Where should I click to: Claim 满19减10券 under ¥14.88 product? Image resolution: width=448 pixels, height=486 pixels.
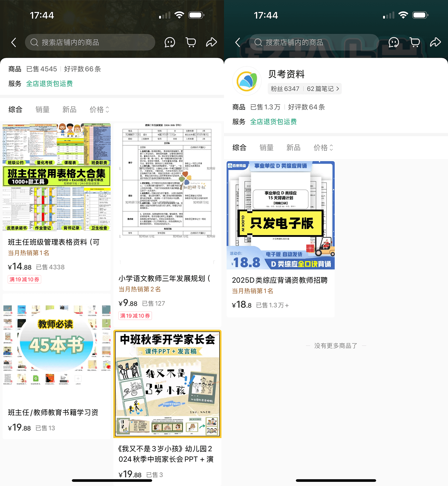click(x=24, y=279)
